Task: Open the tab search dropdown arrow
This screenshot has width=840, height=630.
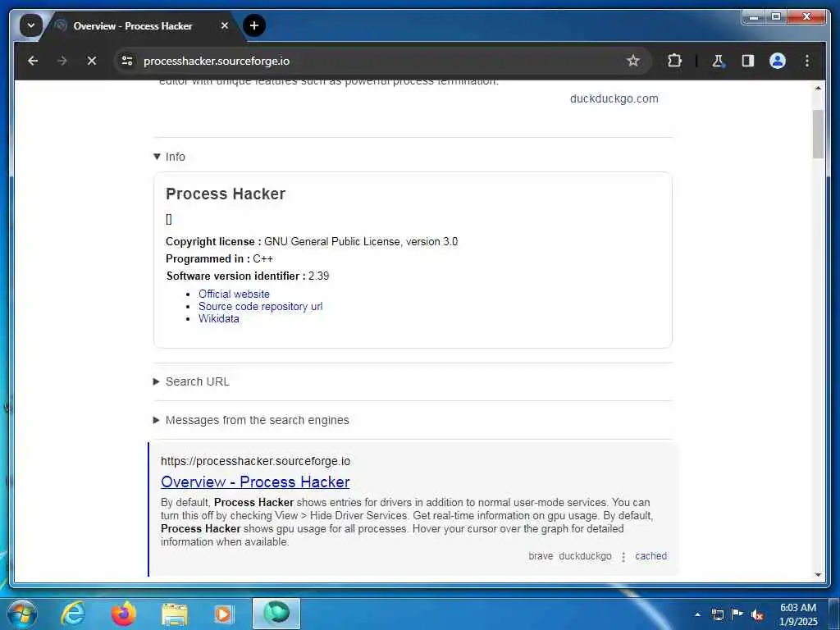Action: (31, 25)
